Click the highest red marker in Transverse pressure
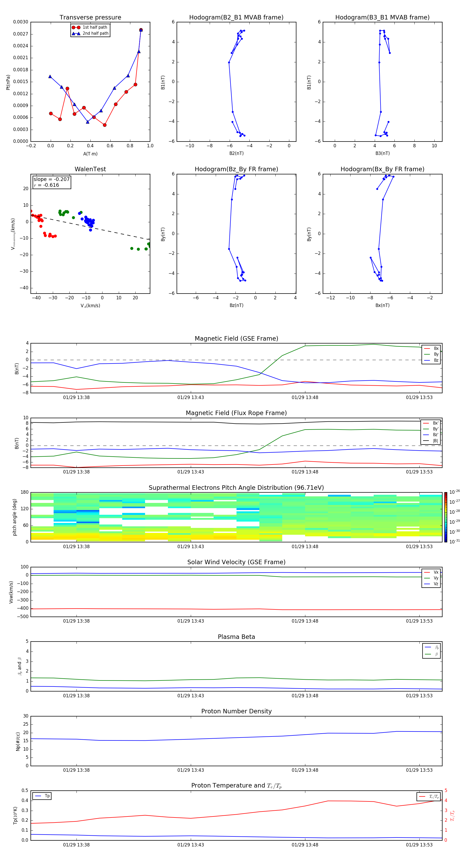Image resolution: width=473 pixels, height=868 pixels. [141, 30]
